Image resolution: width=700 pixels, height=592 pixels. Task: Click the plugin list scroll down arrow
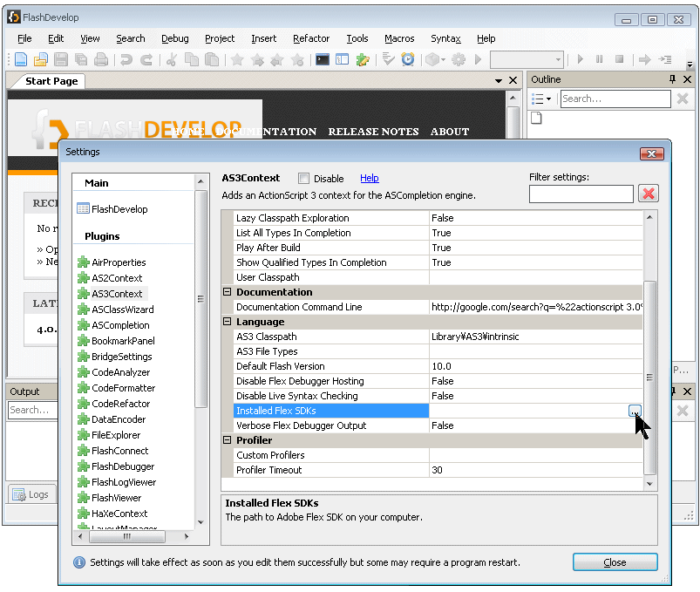pos(200,522)
